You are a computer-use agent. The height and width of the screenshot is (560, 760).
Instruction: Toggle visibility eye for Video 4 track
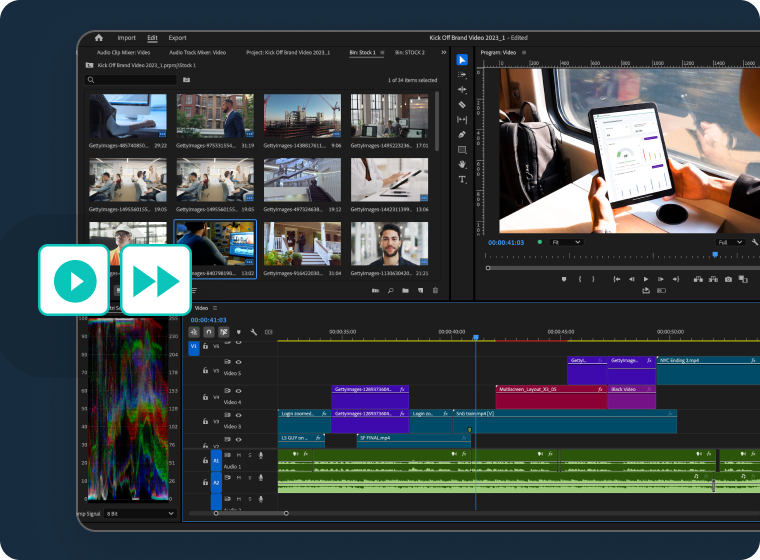(x=238, y=390)
